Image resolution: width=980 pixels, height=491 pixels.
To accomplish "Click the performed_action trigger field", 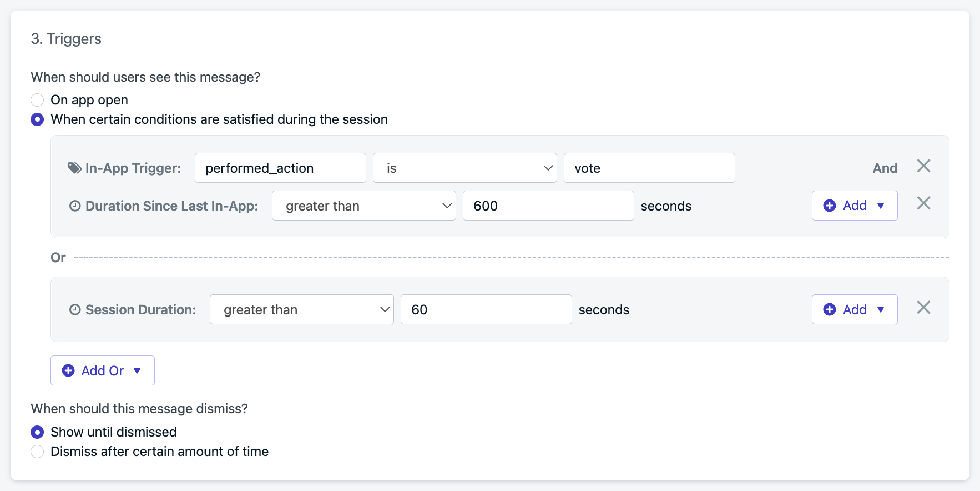I will click(x=280, y=168).
